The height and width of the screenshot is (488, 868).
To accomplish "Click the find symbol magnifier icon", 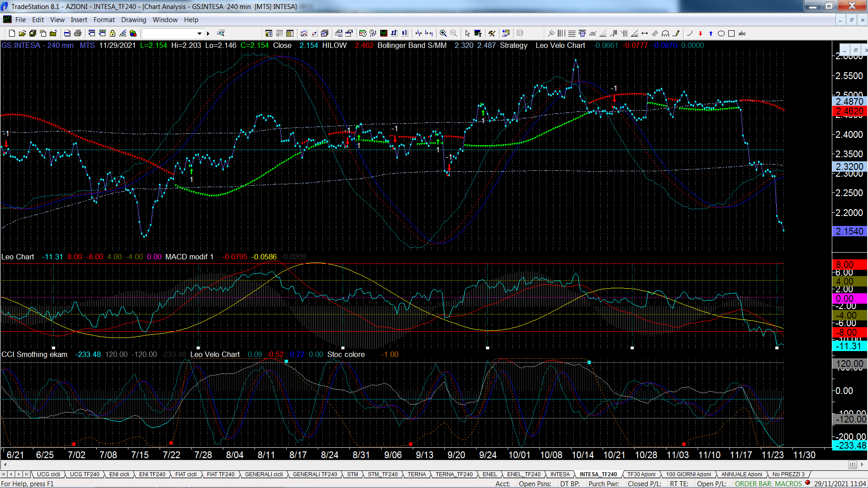I will tap(221, 33).
